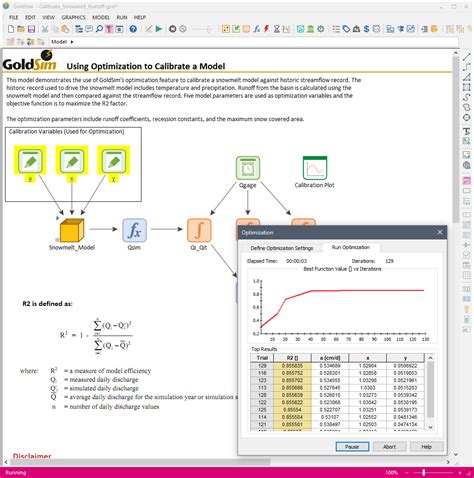Click the zoom slider handle in status bar
474x478 pixels.
click(424, 473)
